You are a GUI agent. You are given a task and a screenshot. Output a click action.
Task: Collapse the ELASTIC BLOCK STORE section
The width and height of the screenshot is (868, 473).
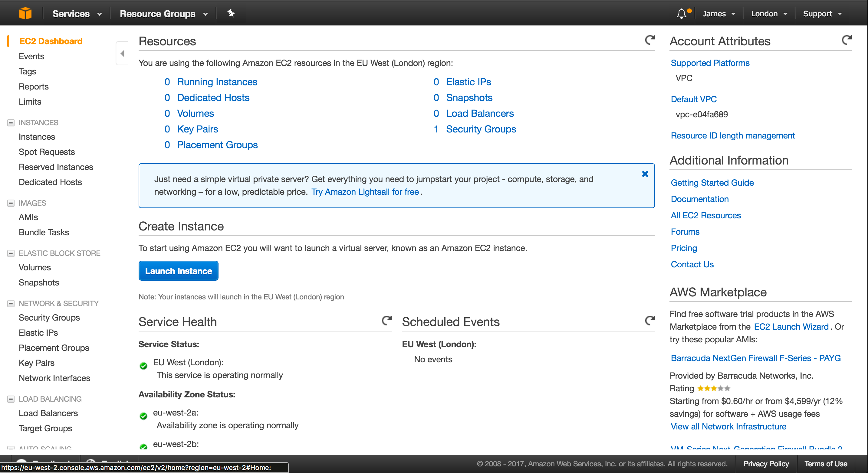[11, 253]
